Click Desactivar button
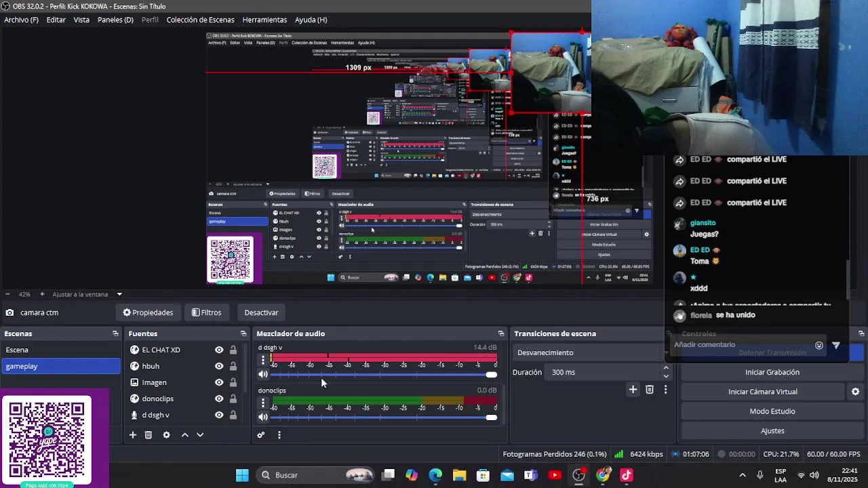Viewport: 868px width, 488px height. pyautogui.click(x=261, y=312)
